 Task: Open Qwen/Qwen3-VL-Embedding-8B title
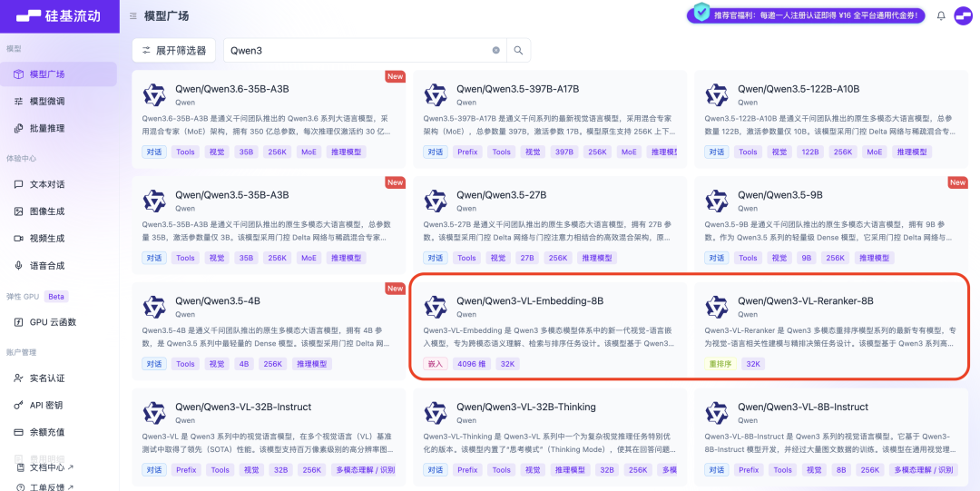point(530,300)
